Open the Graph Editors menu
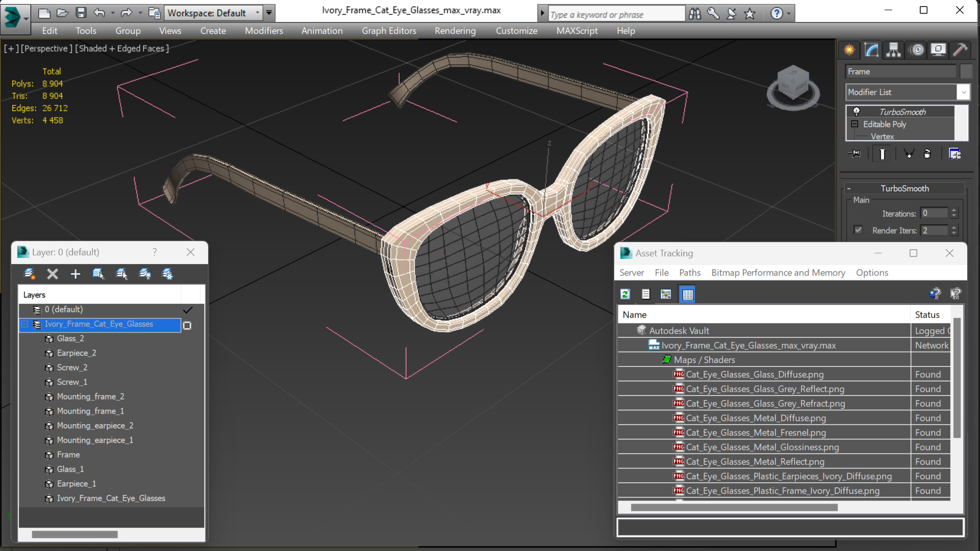 tap(389, 31)
